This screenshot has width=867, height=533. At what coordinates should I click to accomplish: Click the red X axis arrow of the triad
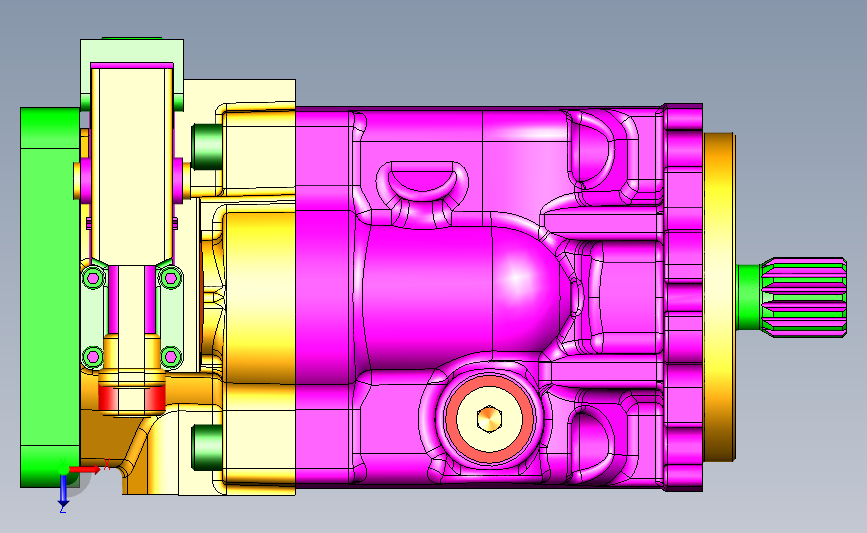pos(84,469)
